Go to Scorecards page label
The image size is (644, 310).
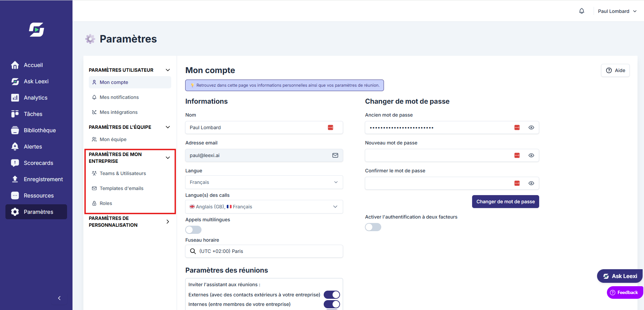coord(38,163)
